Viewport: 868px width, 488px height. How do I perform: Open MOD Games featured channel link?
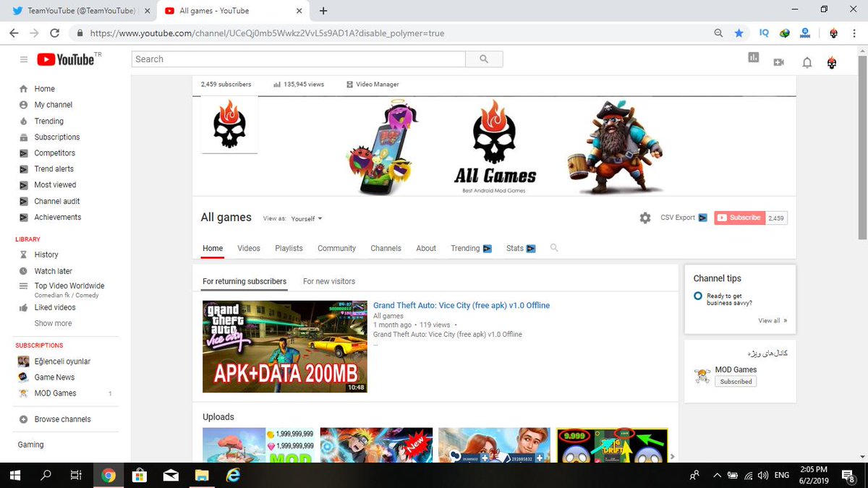736,369
